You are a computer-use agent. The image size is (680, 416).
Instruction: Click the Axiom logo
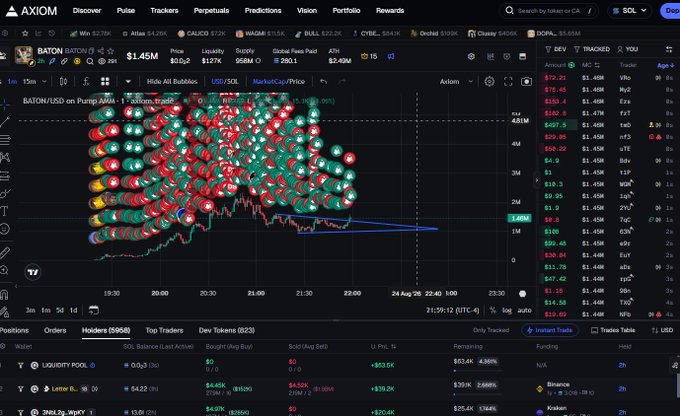pos(31,11)
